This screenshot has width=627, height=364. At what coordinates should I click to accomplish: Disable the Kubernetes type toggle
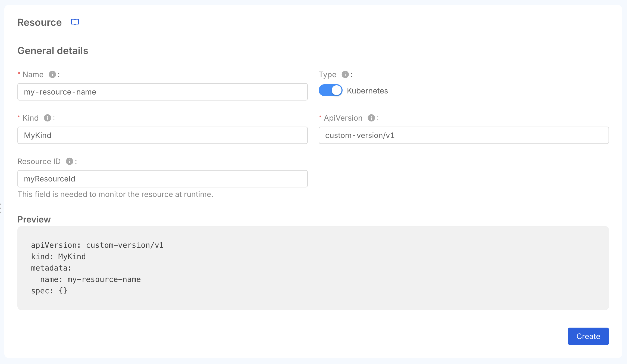pyautogui.click(x=330, y=90)
